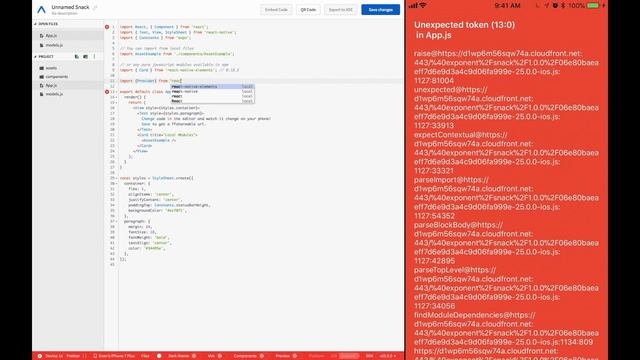
Task: Click the 9:41 AM clock on the phone
Action: (507, 6)
